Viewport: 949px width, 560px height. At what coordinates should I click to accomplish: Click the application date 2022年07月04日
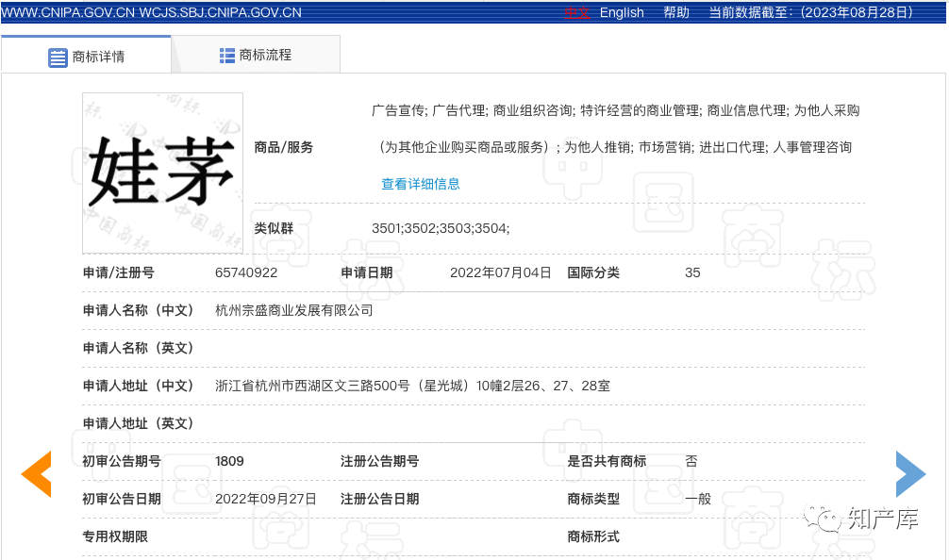pyautogui.click(x=500, y=272)
